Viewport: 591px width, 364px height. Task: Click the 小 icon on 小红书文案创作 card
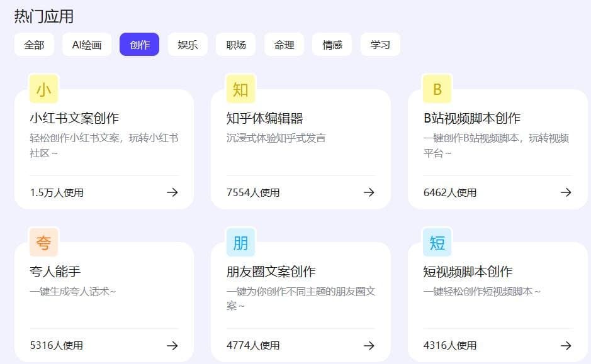click(42, 89)
